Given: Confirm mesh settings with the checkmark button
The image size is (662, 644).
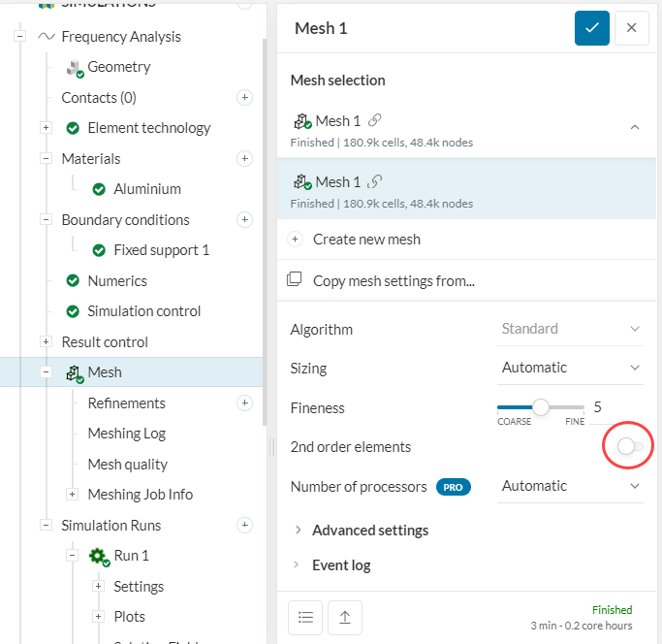Looking at the screenshot, I should coord(592,28).
